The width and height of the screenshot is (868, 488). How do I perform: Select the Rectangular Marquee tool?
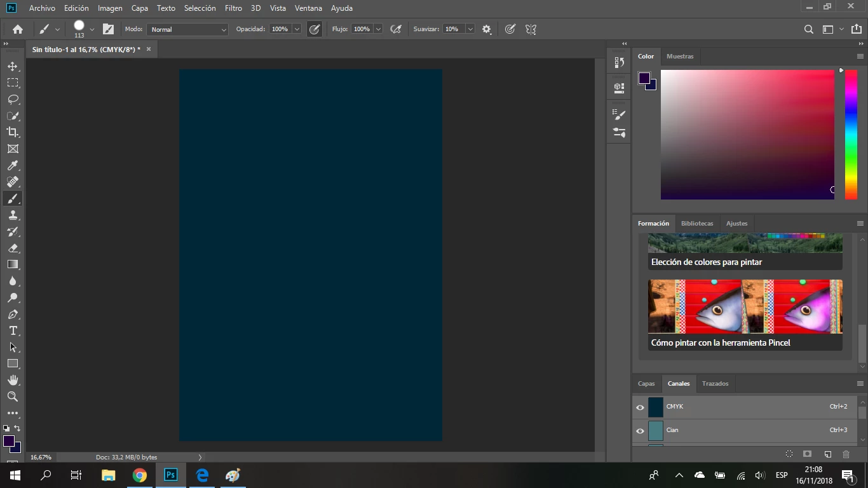coord(13,83)
